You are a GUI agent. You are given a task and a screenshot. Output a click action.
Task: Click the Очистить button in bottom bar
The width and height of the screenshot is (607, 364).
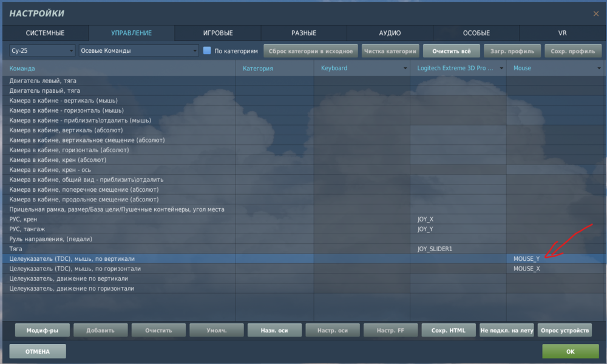(x=158, y=331)
